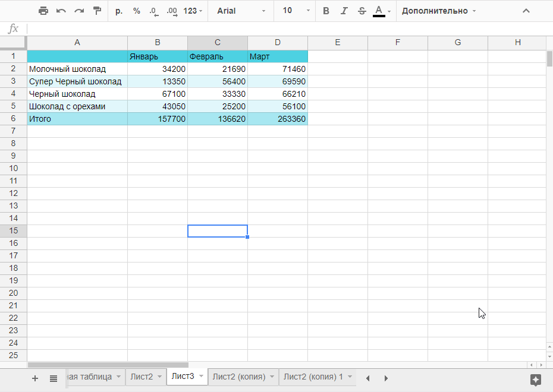The image size is (553, 392).
Task: Add a new sheet with plus button
Action: (x=35, y=378)
